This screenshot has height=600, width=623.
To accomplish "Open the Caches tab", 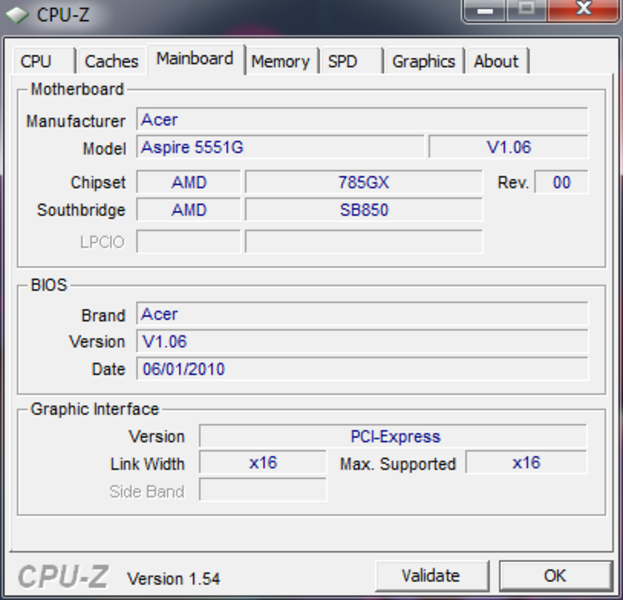I will [x=112, y=61].
